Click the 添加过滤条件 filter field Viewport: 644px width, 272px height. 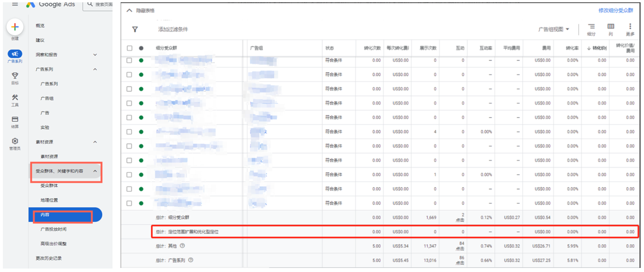173,29
